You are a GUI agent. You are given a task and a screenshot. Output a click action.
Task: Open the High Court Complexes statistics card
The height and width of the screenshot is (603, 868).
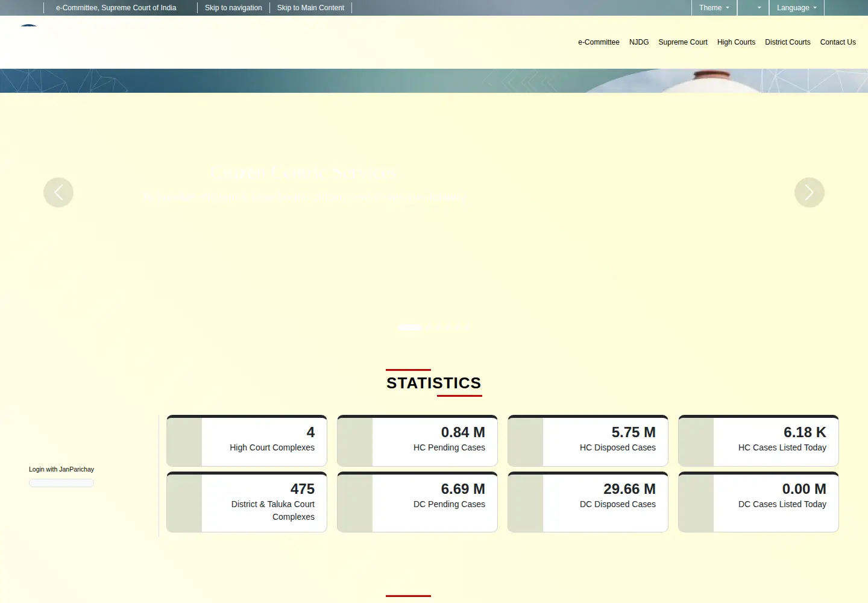pos(247,441)
